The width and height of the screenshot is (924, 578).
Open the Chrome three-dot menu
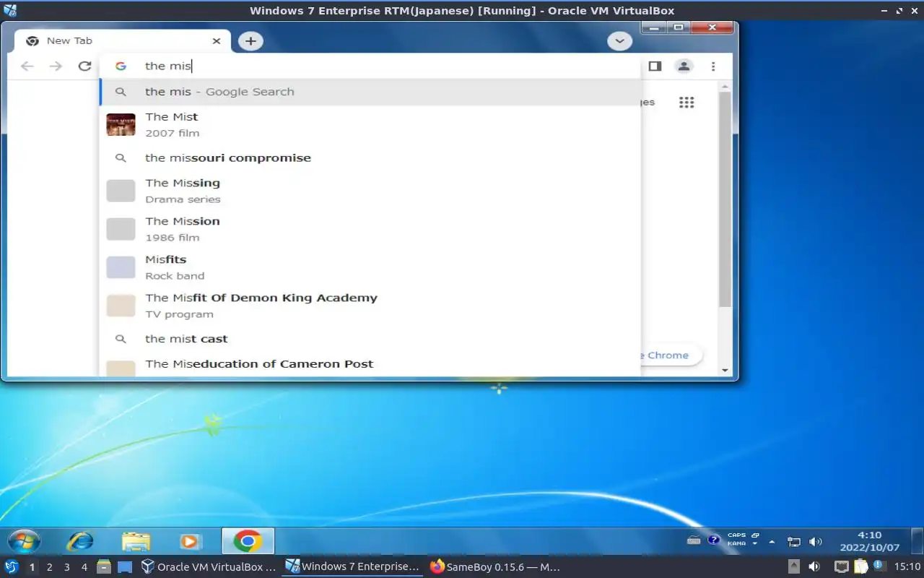coord(713,66)
